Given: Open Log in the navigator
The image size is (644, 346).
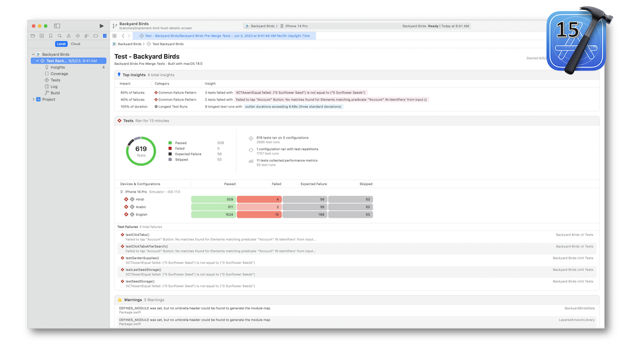Looking at the screenshot, I should [x=54, y=87].
